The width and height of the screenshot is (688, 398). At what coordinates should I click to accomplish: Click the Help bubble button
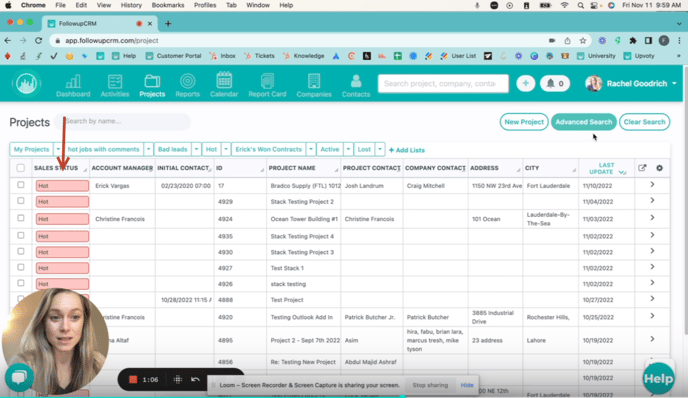point(658,378)
